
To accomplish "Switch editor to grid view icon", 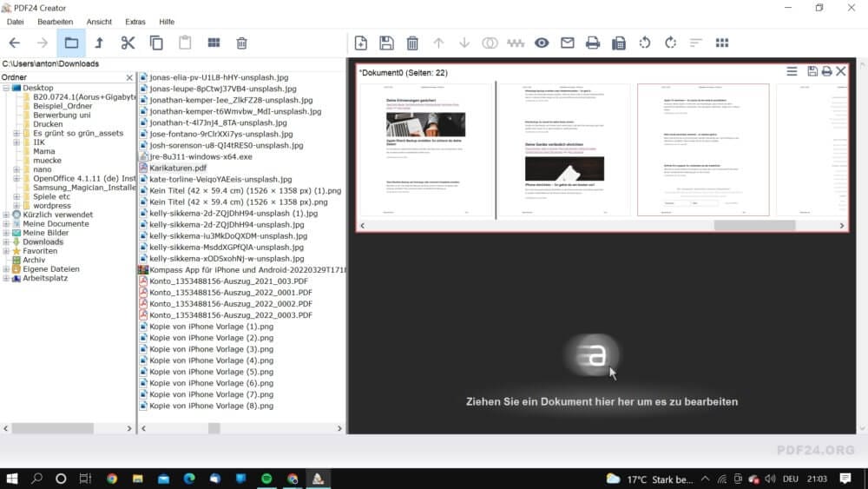I will 722,43.
